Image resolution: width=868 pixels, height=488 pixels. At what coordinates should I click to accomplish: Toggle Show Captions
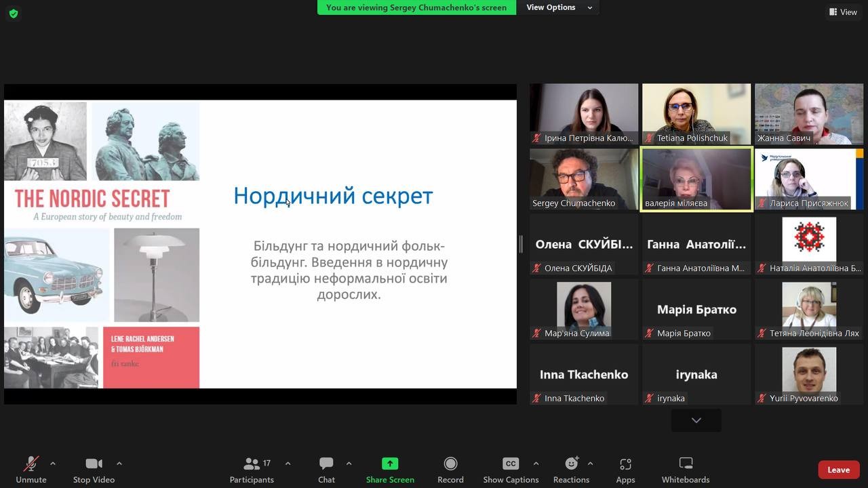[511, 470]
